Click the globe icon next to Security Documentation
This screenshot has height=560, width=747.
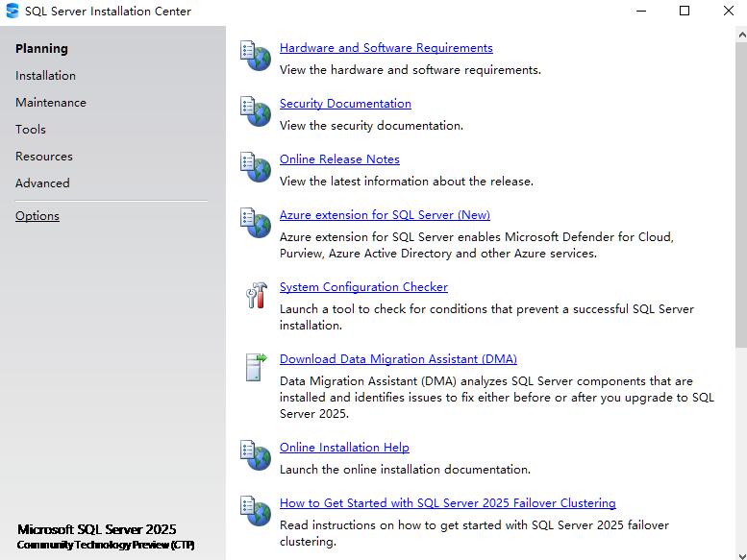click(256, 111)
